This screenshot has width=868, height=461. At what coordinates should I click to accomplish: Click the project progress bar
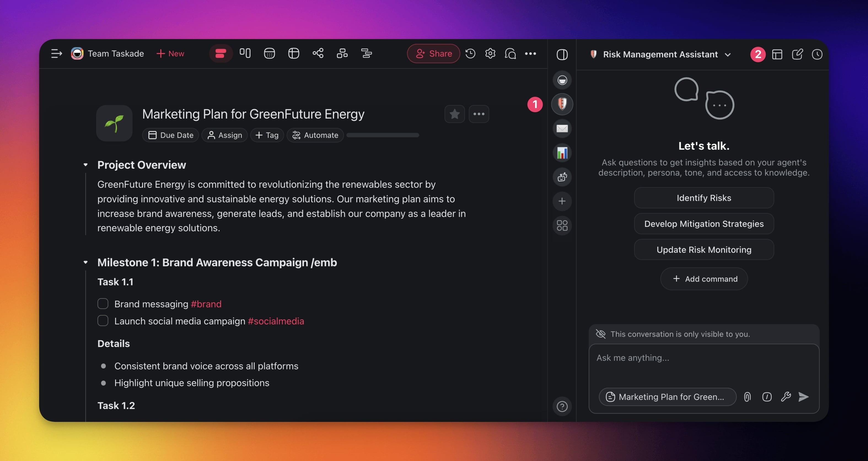(x=382, y=135)
